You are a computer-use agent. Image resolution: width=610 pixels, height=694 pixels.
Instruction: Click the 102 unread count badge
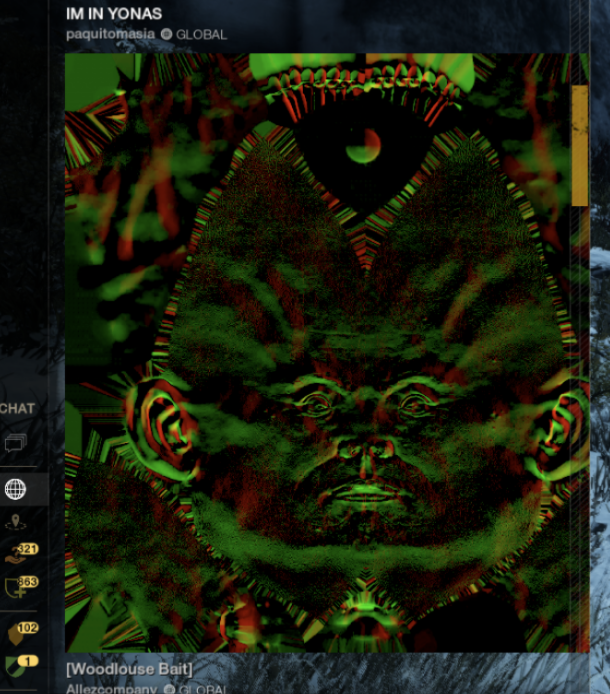28,628
